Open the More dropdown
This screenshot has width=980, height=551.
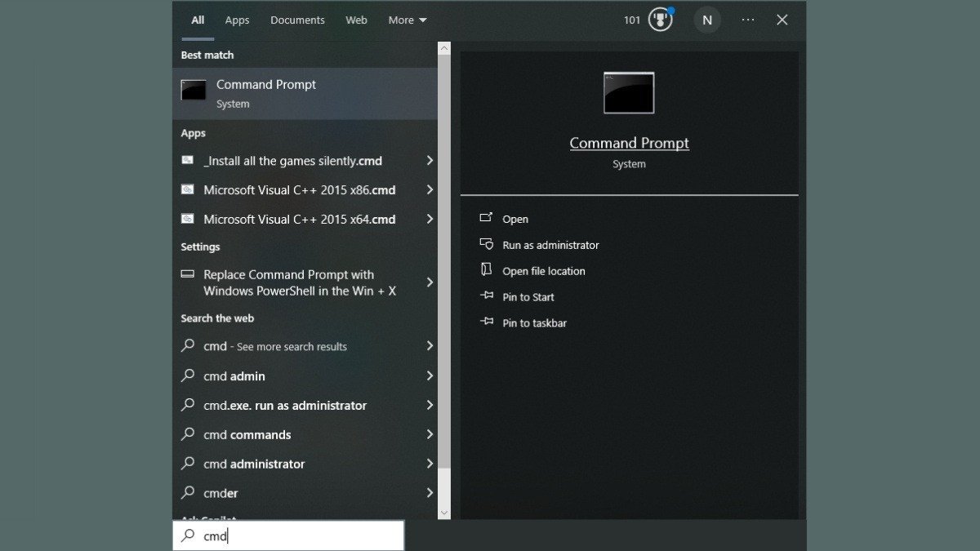pyautogui.click(x=407, y=20)
